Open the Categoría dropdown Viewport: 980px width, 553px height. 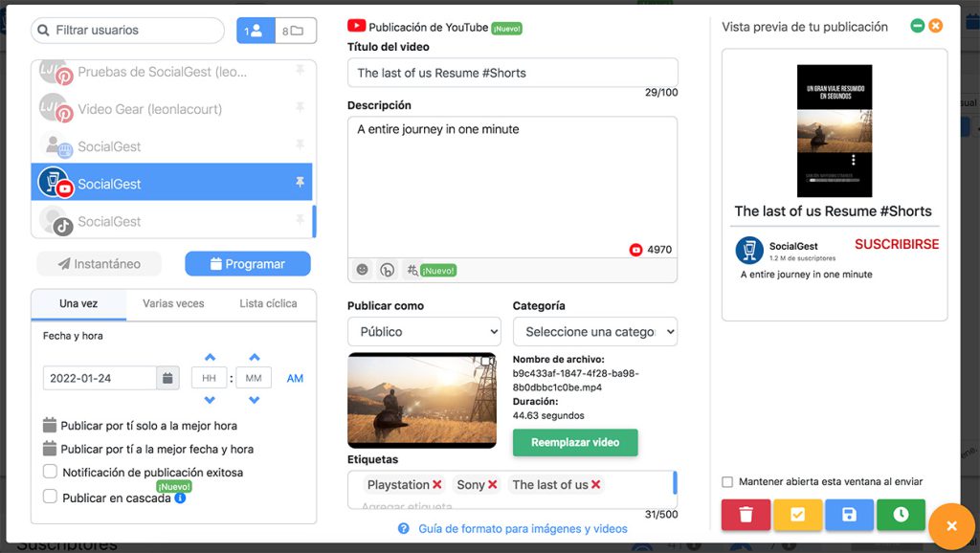coord(595,332)
